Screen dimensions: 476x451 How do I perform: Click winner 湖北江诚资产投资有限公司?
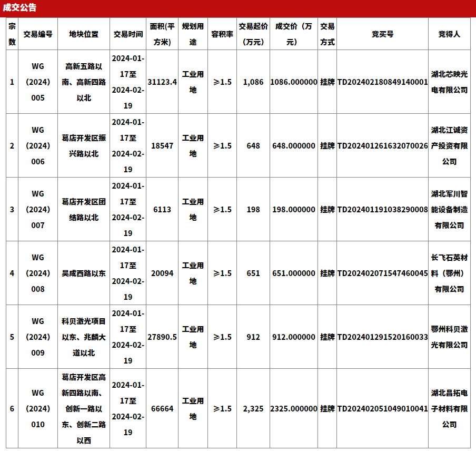[449, 146]
